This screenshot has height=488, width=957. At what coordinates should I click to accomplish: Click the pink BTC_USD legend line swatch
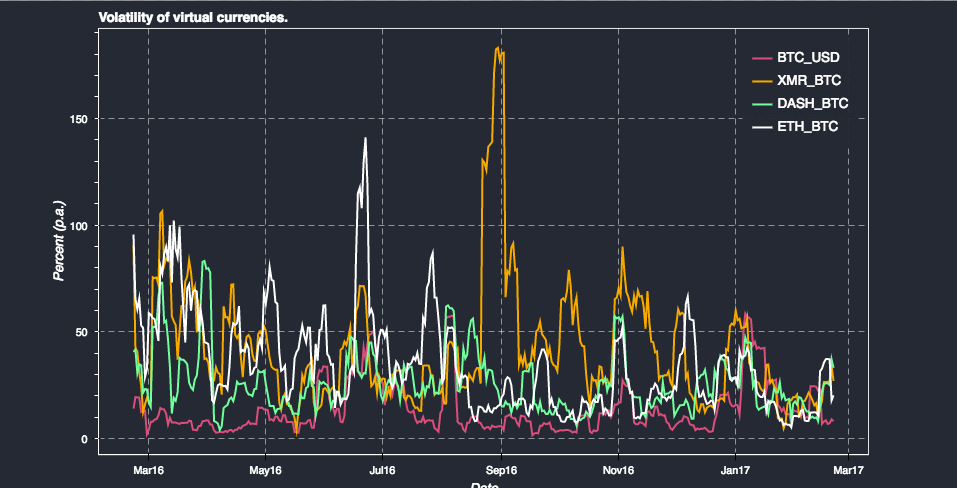[762, 58]
